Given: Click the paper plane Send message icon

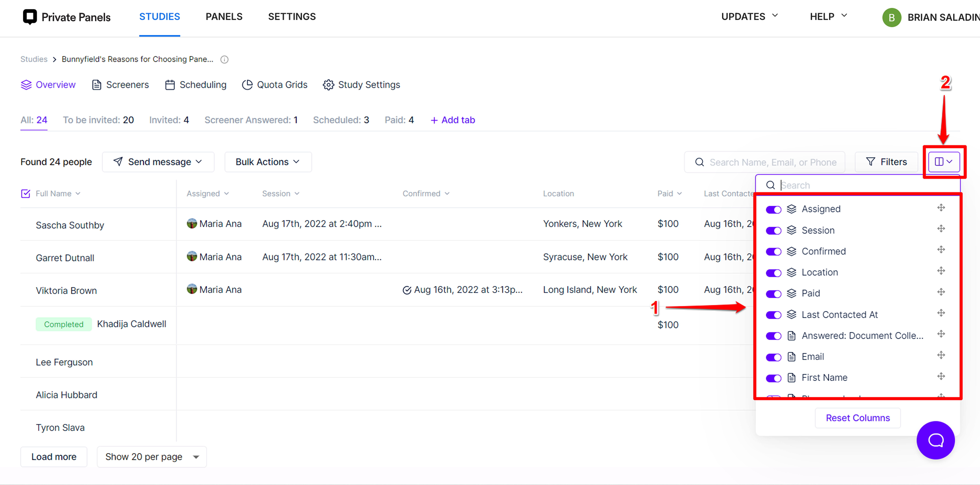Looking at the screenshot, I should [118, 162].
